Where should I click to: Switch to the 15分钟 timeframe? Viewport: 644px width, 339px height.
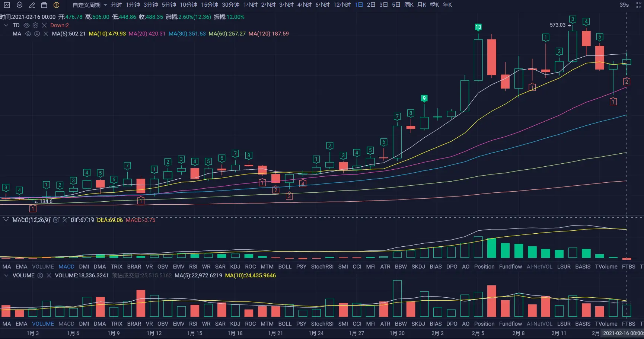point(210,5)
